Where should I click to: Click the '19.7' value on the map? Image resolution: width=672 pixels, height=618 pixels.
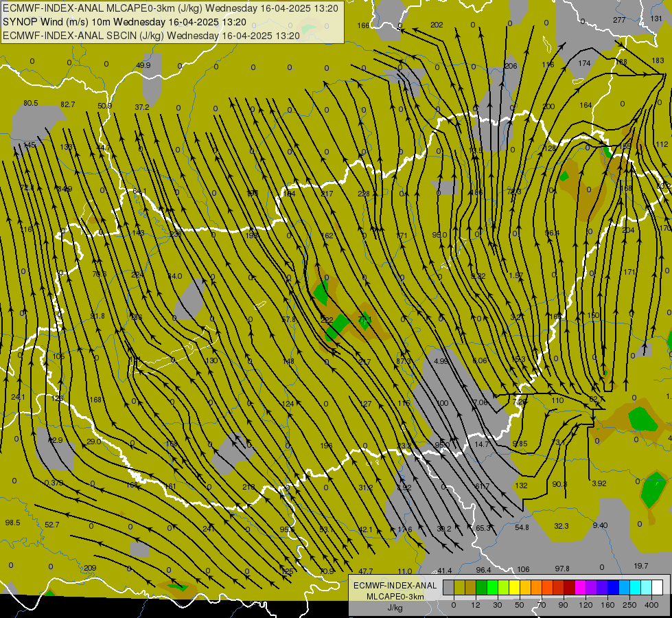640,566
